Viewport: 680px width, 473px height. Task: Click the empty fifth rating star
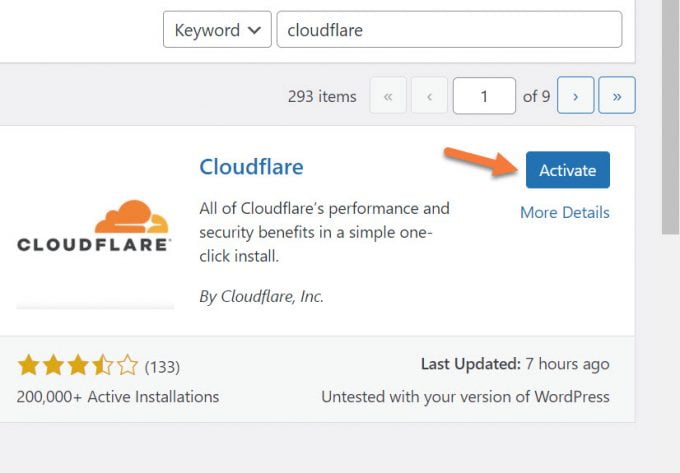click(x=128, y=366)
